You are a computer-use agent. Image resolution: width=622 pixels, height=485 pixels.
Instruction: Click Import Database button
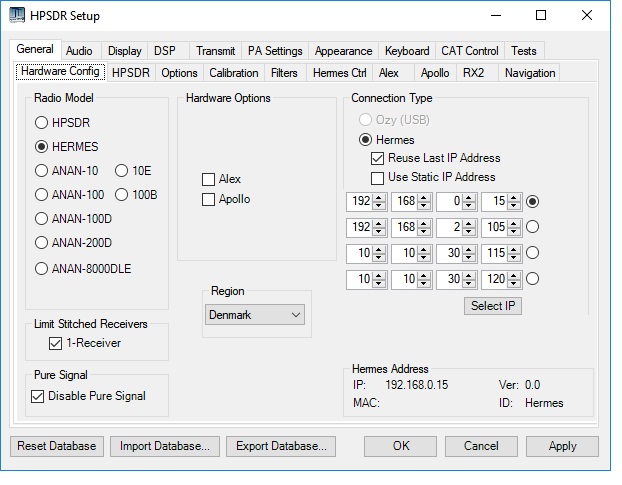click(165, 446)
